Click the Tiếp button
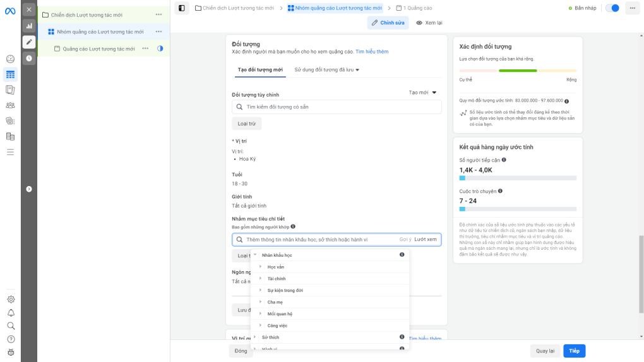Viewport: 644px width, 362px height. (574, 351)
